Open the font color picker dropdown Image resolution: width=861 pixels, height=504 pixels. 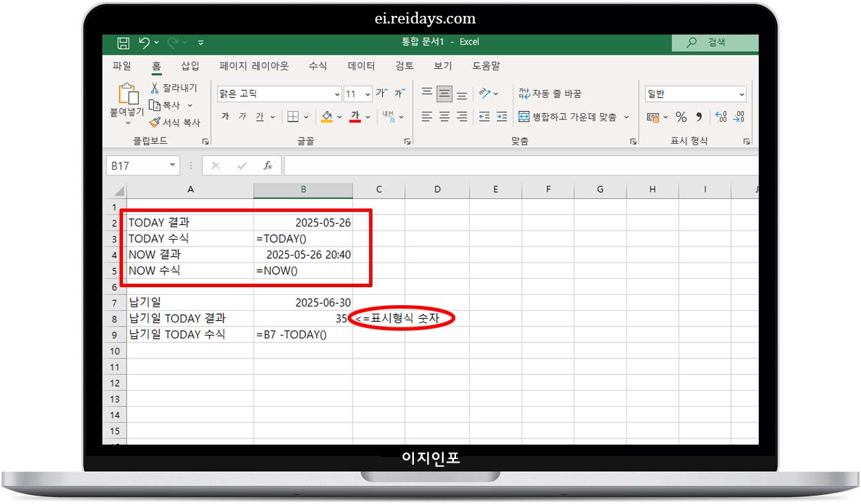point(367,117)
